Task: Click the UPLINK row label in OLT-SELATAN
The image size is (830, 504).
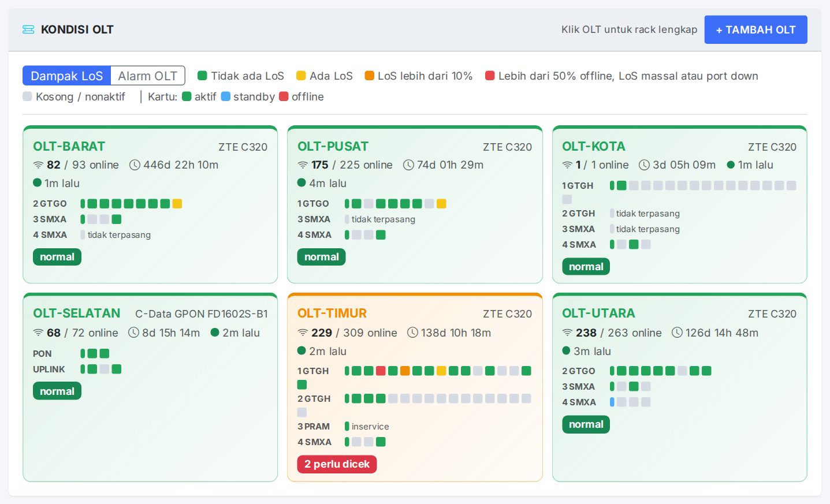Action: [x=49, y=369]
